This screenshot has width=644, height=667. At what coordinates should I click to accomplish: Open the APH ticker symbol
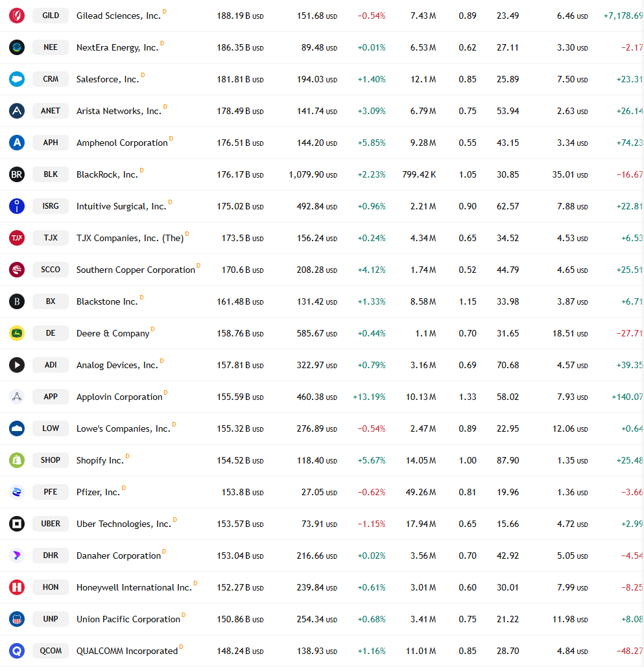(51, 143)
